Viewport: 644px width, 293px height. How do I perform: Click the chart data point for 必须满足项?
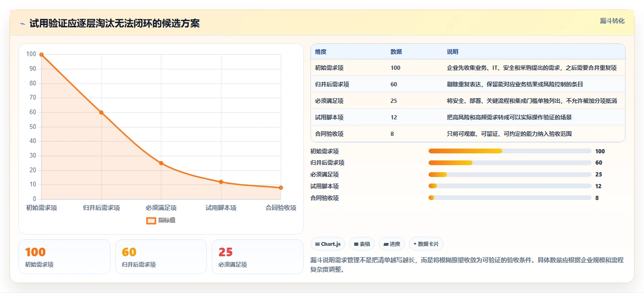point(161,163)
